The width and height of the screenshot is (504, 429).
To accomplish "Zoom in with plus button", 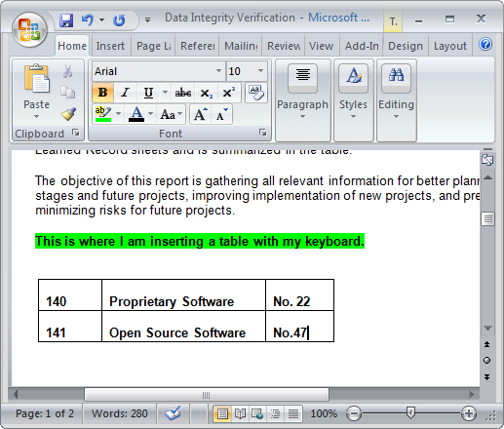I will coord(469,414).
